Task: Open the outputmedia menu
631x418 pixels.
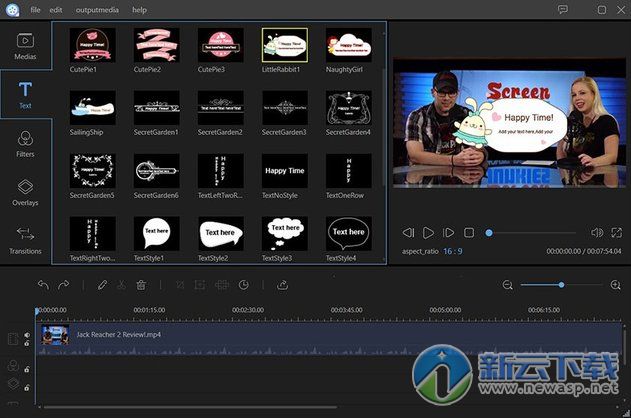Action: point(97,10)
